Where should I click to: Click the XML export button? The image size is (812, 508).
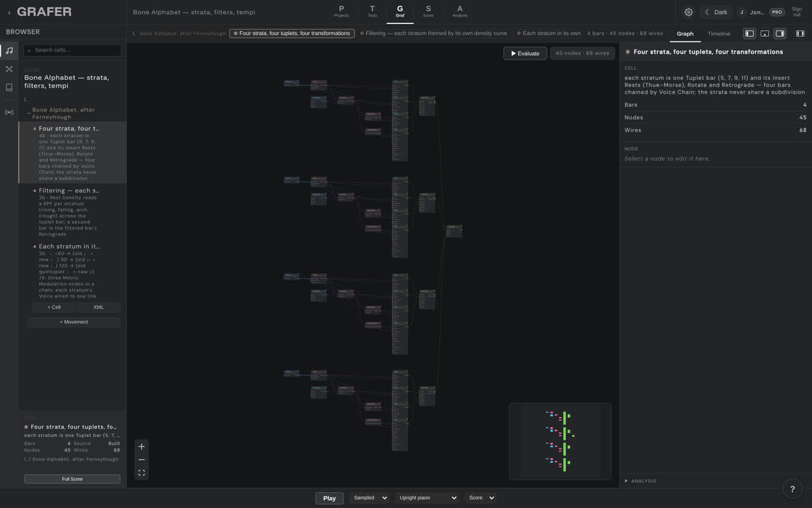click(98, 307)
